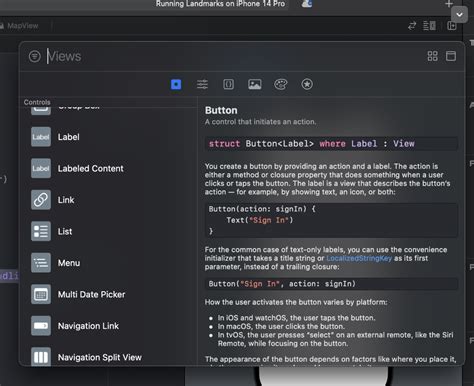Click the struct Button declaration code

coord(331,144)
